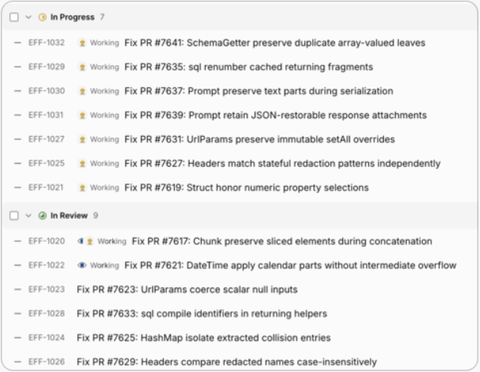
Task: Click the priority dash on EFF-1021
Action: click(x=18, y=187)
